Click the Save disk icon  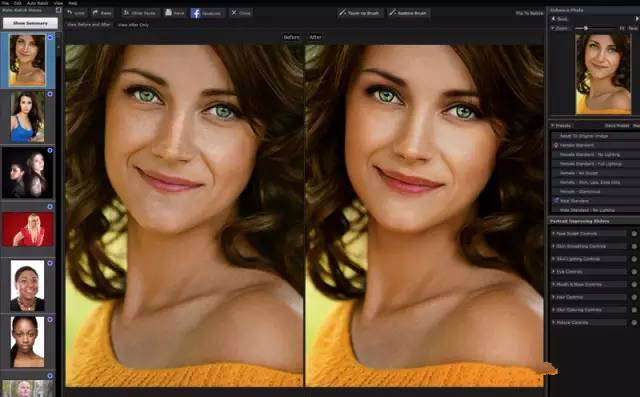168,13
